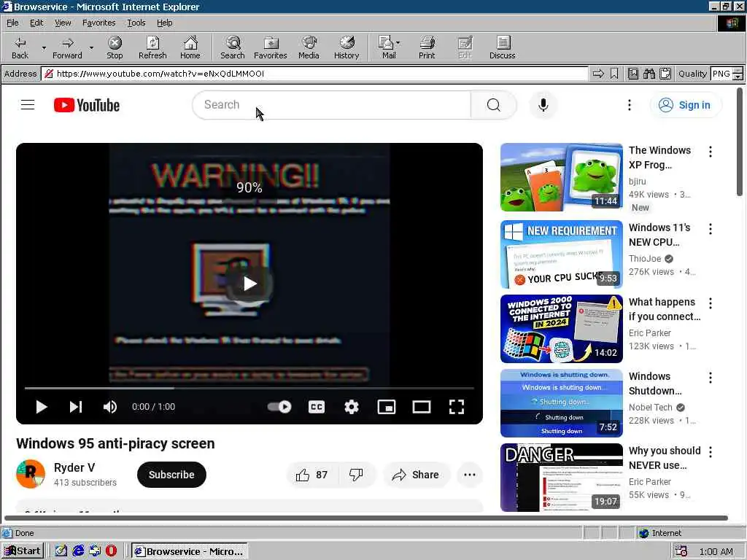This screenshot has height=560, width=747.
Task: Open the Media toolbar pane
Action: click(309, 47)
